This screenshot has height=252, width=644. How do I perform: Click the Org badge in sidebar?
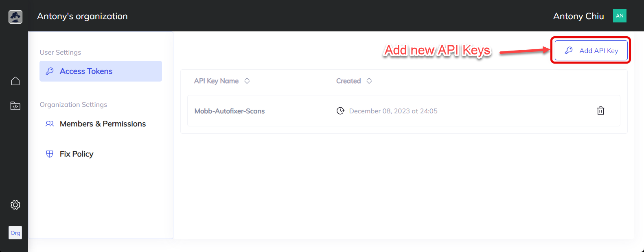point(15,233)
